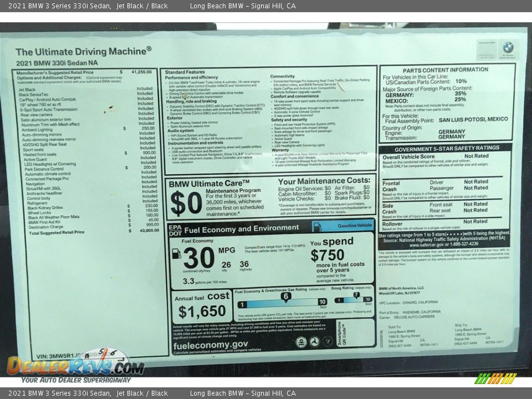Image resolution: width=532 pixels, height=399 pixels.
Task: Click the 'Standard Features' heading
Action: pyautogui.click(x=185, y=72)
